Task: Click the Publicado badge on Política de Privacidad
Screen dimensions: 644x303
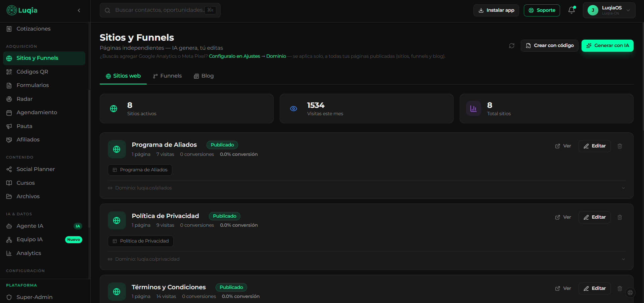Action: [x=225, y=216]
